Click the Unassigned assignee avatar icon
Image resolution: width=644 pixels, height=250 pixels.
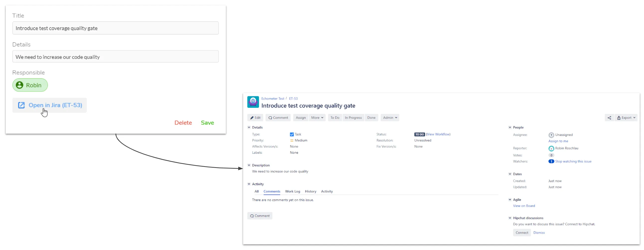click(x=551, y=135)
